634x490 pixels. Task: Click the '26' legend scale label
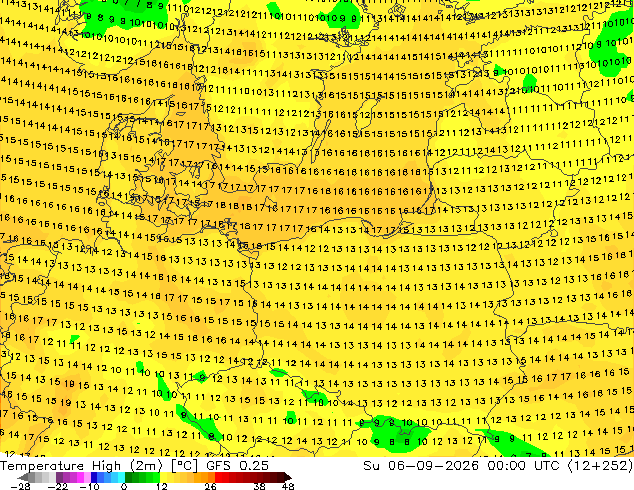coord(210,486)
